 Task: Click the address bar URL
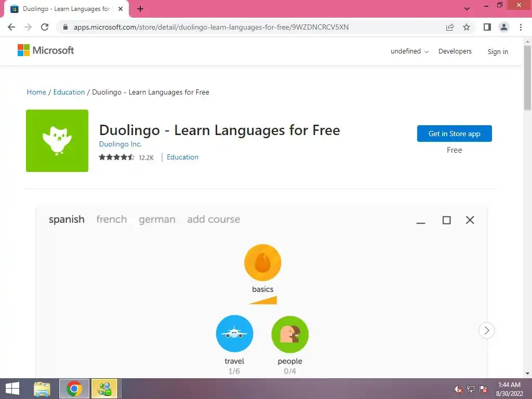pos(211,27)
